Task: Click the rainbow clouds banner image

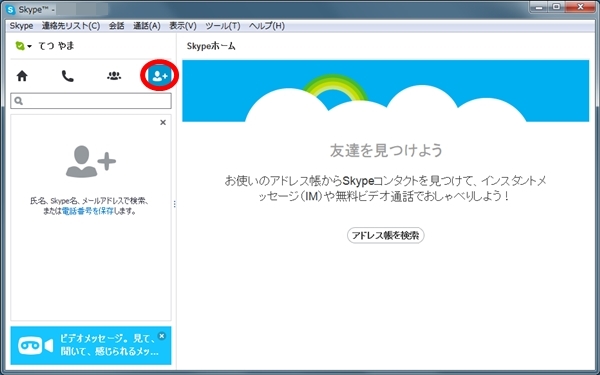Action: (386, 91)
